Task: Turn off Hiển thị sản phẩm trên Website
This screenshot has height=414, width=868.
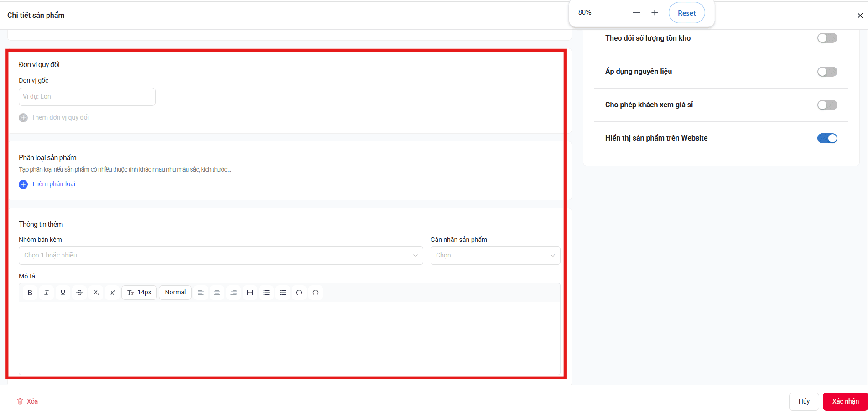Action: [x=827, y=138]
